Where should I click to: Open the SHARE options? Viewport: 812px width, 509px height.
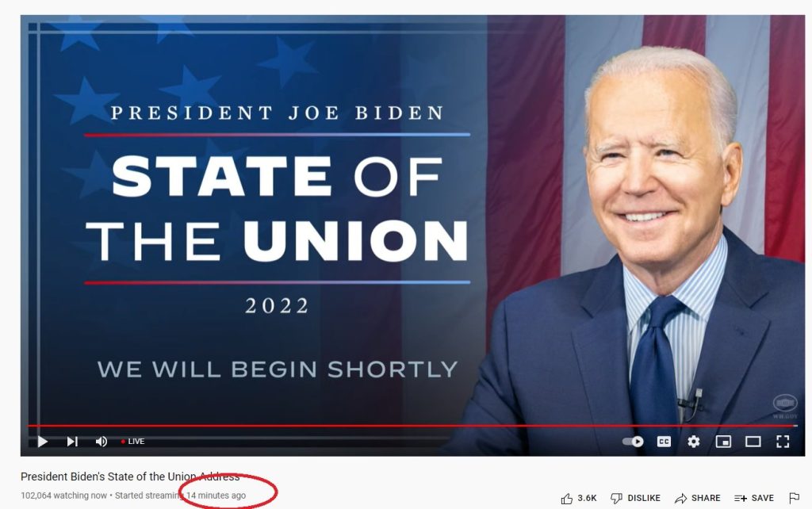[697, 498]
